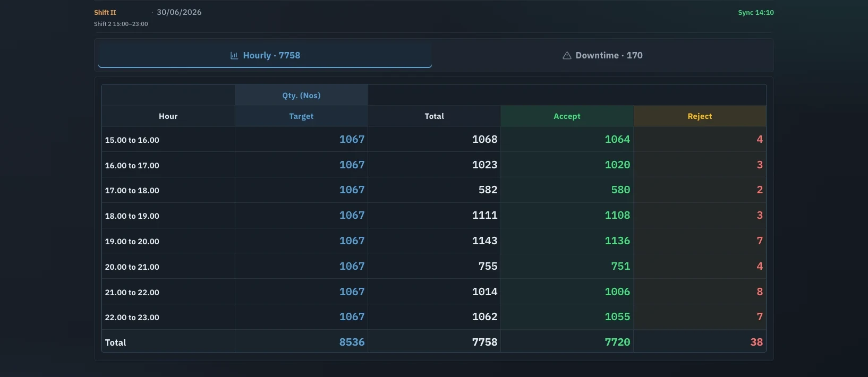This screenshot has height=377, width=868.
Task: Click total value 1023
Action: pyautogui.click(x=485, y=165)
